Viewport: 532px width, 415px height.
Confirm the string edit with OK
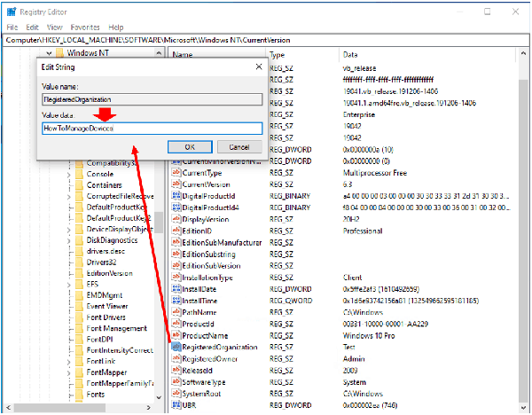pyautogui.click(x=190, y=146)
